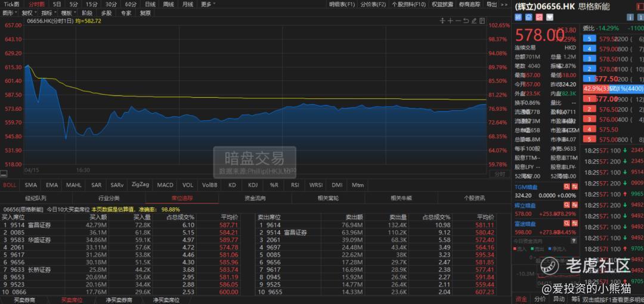Screen dimensions: 644x304
Task: Click the red chart note icon
Action: pyautogui.click(x=539, y=17)
